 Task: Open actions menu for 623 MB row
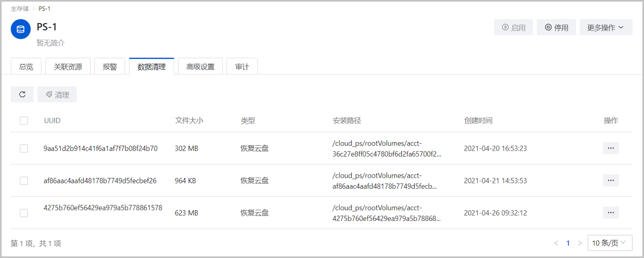tap(610, 213)
